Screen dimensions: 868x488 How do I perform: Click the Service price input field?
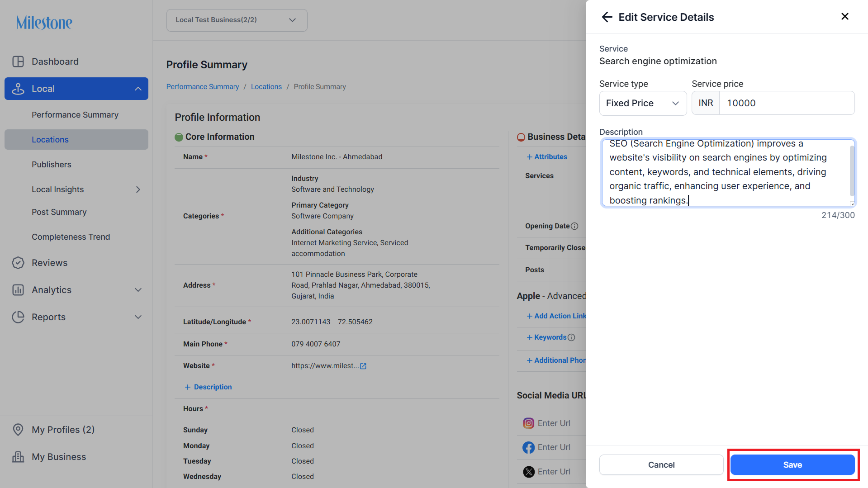point(787,103)
